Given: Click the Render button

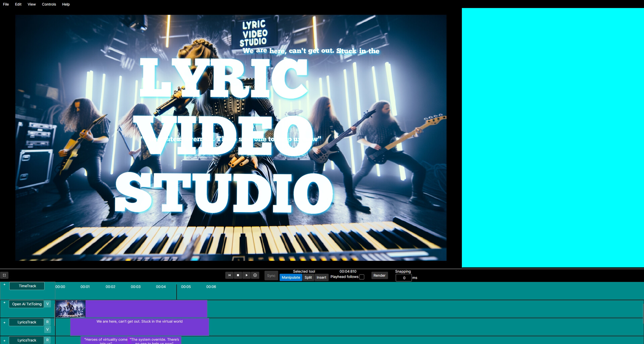Looking at the screenshot, I should (x=379, y=275).
